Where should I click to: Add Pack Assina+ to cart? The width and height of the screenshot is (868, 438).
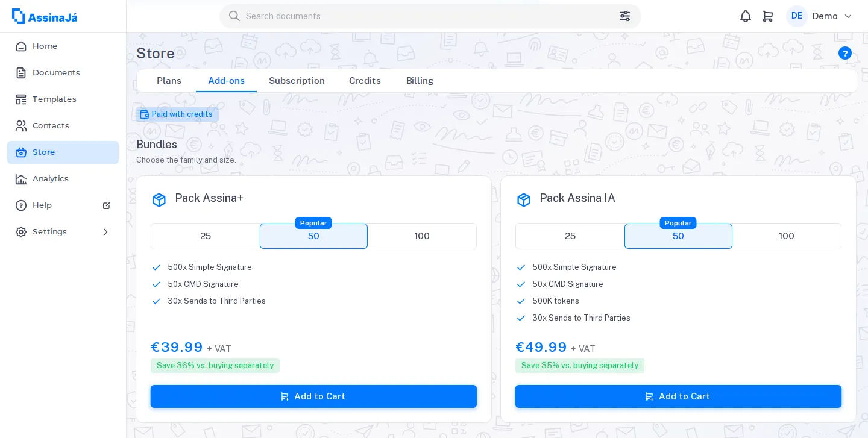[x=313, y=396]
